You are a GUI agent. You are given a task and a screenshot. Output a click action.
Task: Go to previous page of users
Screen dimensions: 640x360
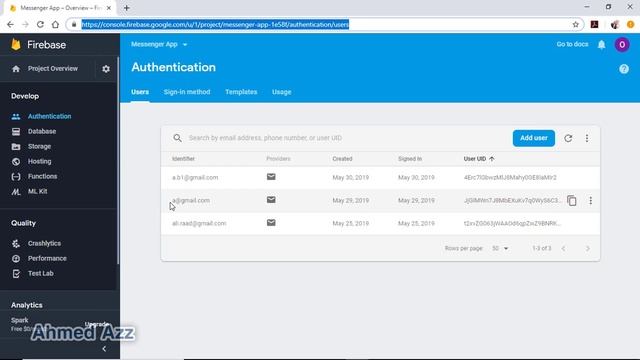click(563, 248)
